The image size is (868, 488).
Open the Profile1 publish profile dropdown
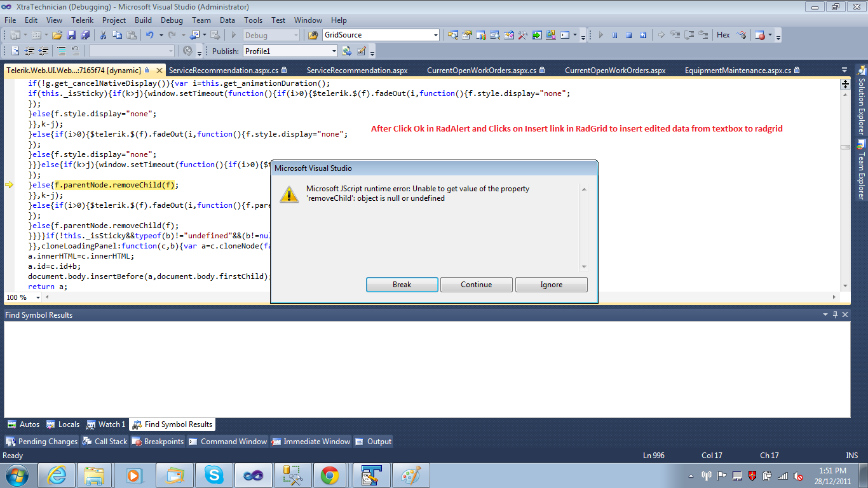tap(334, 51)
